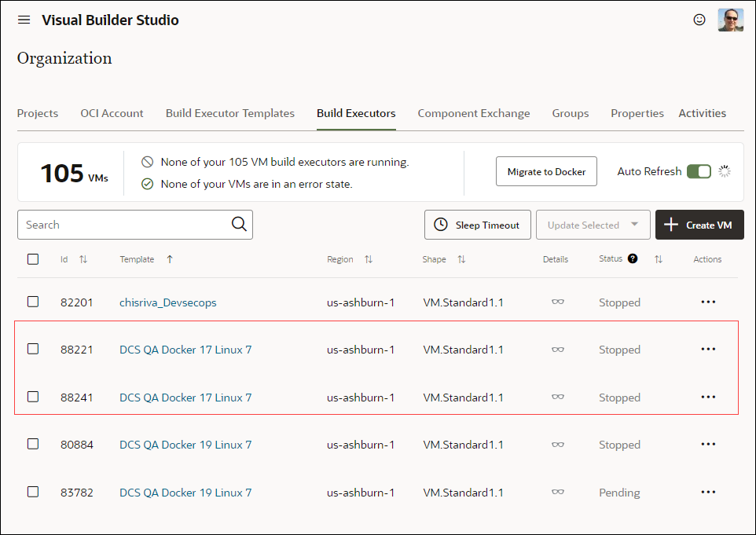Check the box for VM 88221
Viewport: 756px width, 535px height.
tap(33, 349)
